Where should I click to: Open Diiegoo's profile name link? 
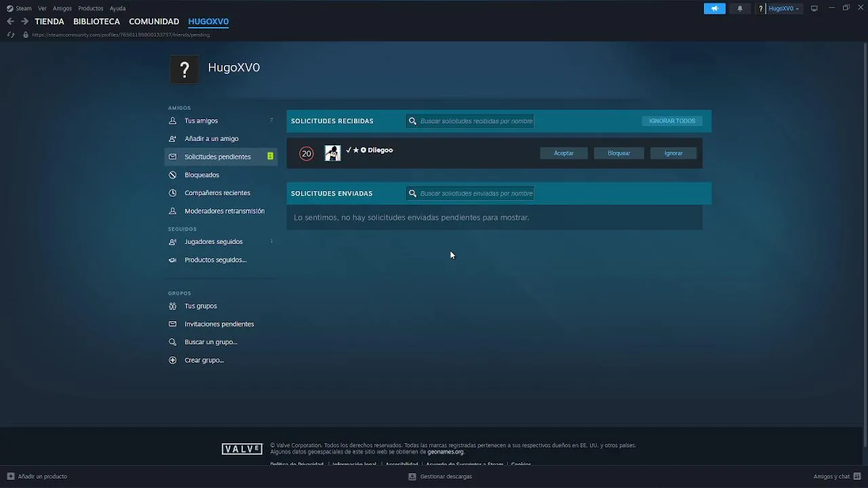click(370, 150)
